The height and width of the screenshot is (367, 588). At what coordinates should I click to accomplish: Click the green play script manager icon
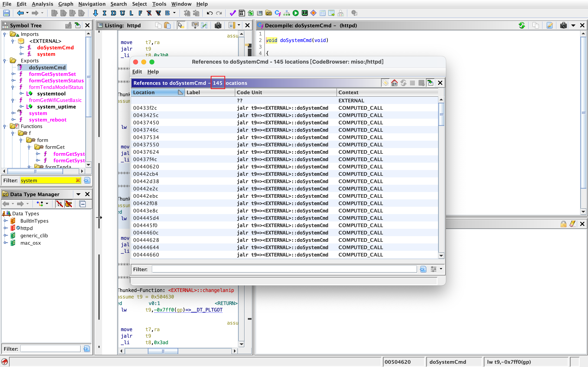(x=295, y=13)
